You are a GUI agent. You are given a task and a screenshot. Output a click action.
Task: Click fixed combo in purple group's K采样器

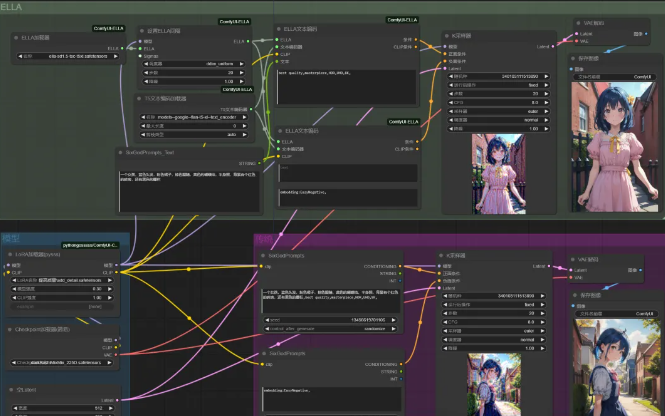coord(495,304)
